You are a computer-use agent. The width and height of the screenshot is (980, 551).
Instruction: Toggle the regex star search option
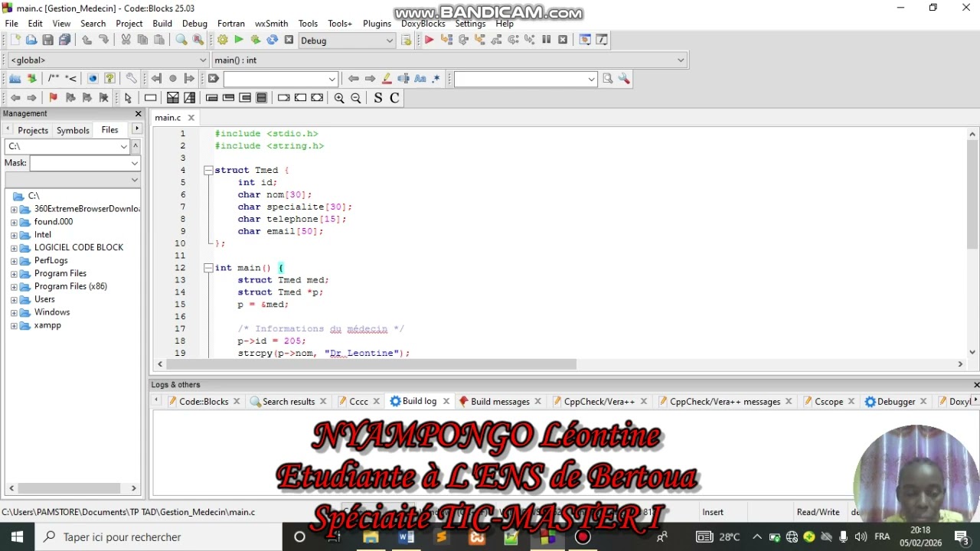tap(436, 78)
